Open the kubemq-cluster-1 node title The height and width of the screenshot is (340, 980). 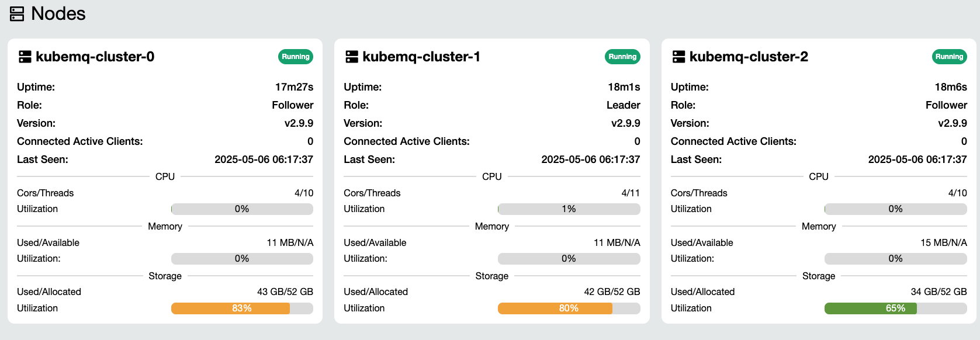pos(421,57)
